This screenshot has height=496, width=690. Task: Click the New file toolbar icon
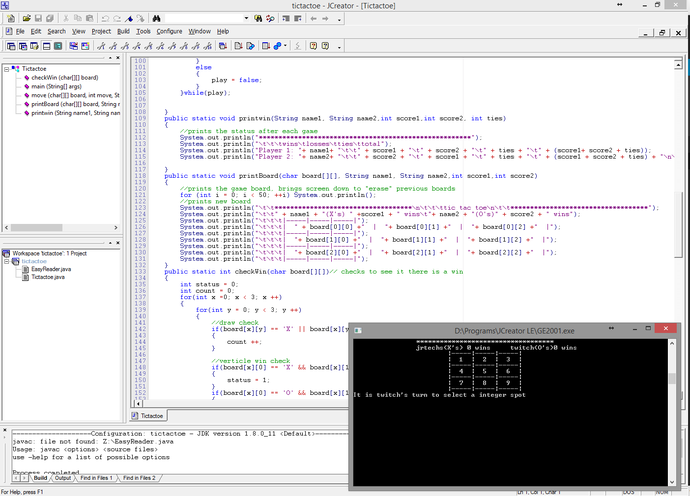pyautogui.click(x=10, y=18)
